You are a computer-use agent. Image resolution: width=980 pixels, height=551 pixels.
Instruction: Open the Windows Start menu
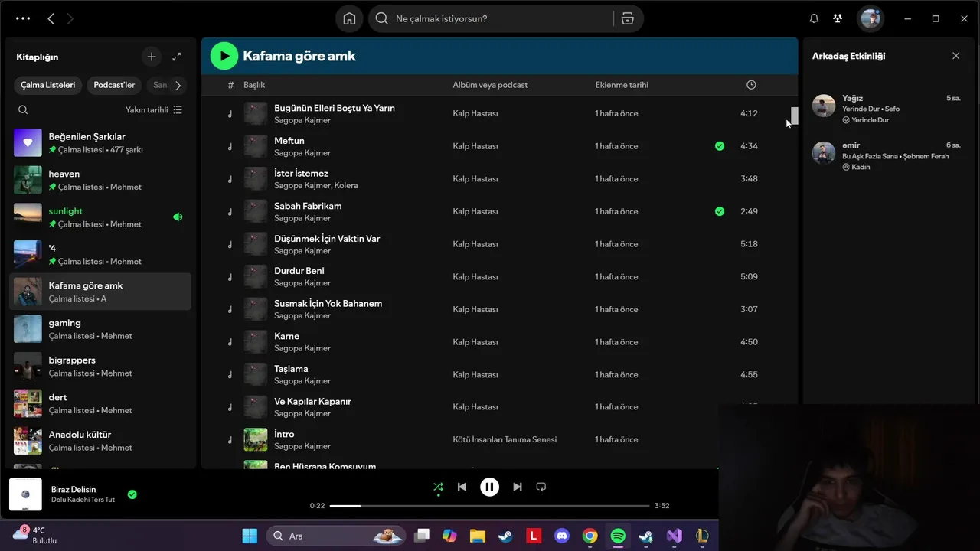250,536
